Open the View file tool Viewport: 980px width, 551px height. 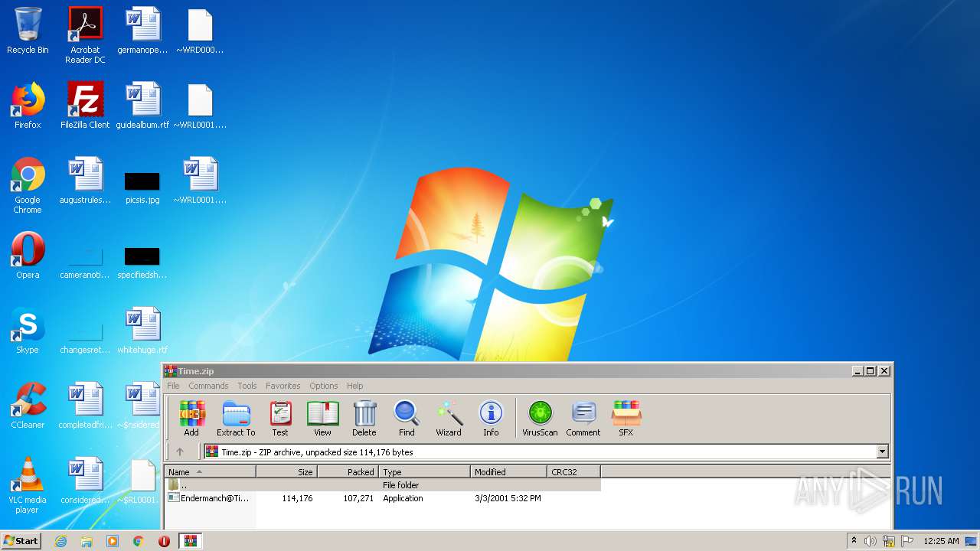click(322, 419)
